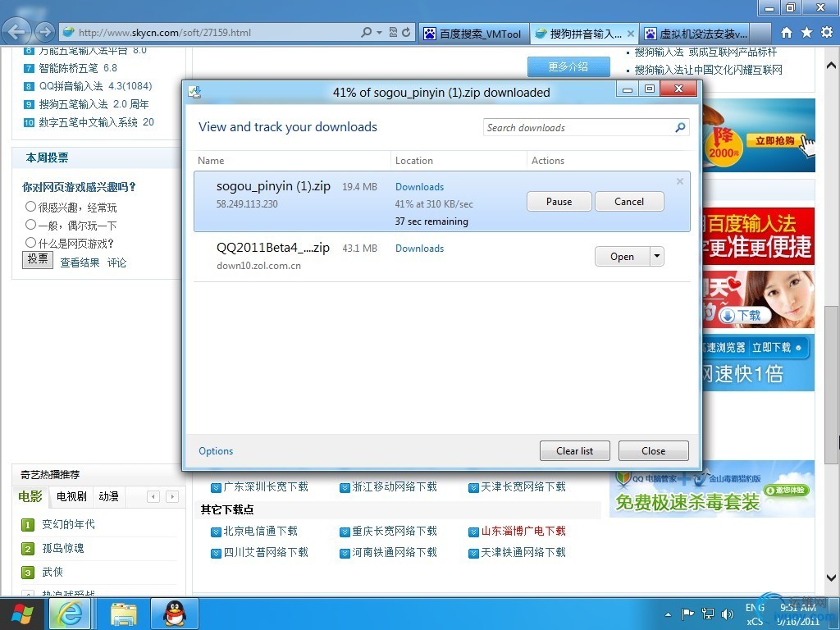Open 天津长宽网络下载 link
This screenshot has height=630, width=840.
(523, 486)
